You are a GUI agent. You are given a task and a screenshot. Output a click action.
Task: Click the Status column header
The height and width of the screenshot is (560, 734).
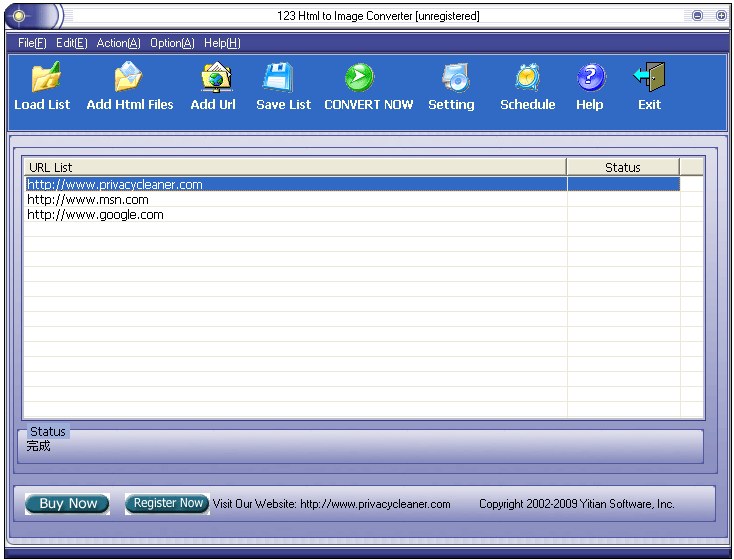point(622,167)
